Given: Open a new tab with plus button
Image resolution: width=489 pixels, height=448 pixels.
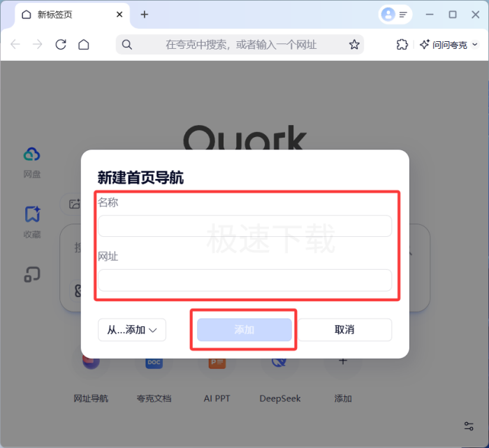Looking at the screenshot, I should pos(145,14).
